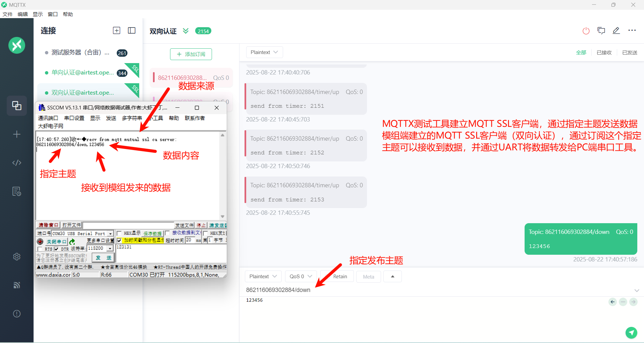Screen dimensions: 644x343
Task: Open SSCOM 多字符串 menu
Action: (131, 118)
